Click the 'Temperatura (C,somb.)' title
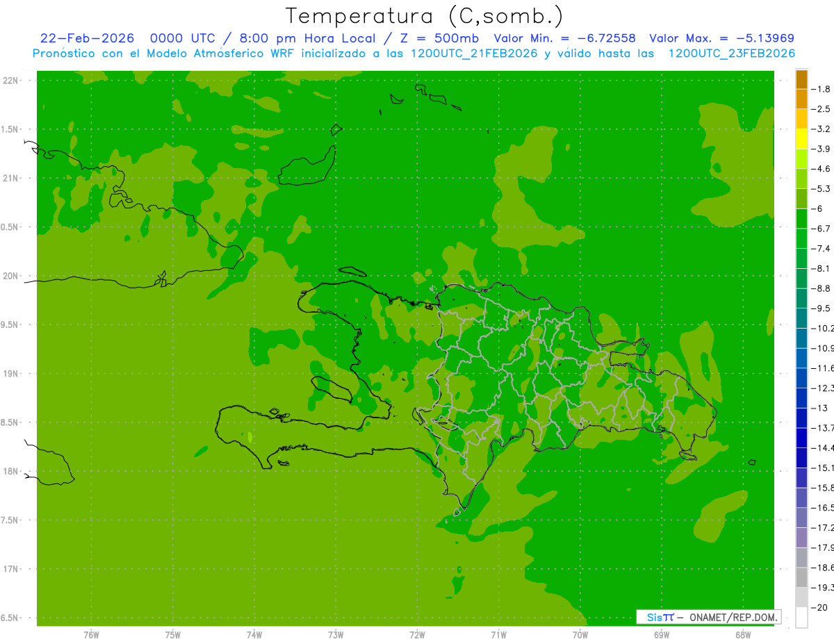Viewport: 834px width, 644px height. (x=425, y=15)
